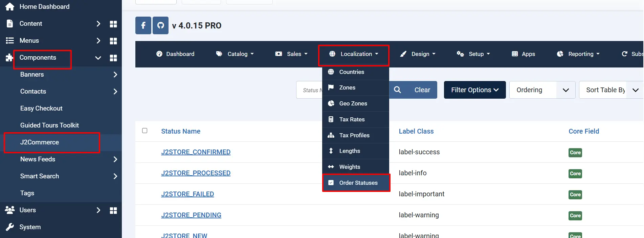Click the Clear filter button
644x238 pixels.
coord(422,90)
